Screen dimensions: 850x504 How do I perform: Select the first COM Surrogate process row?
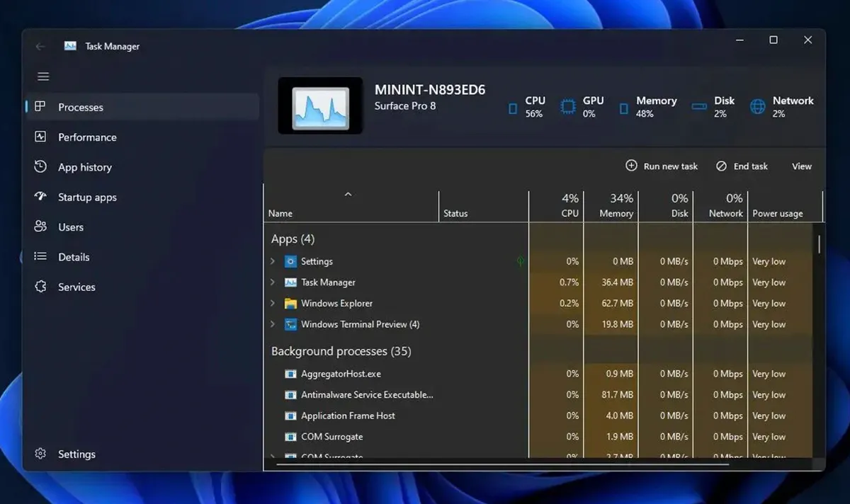(538, 437)
